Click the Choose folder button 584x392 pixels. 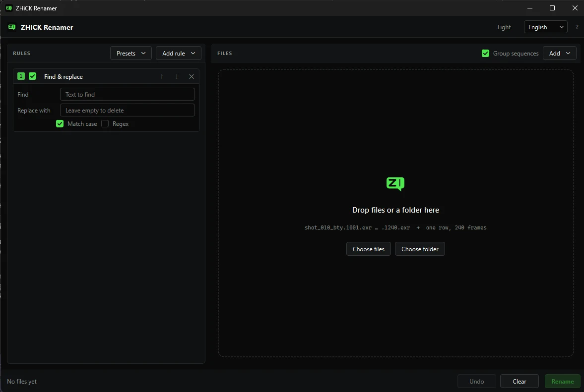(x=420, y=249)
